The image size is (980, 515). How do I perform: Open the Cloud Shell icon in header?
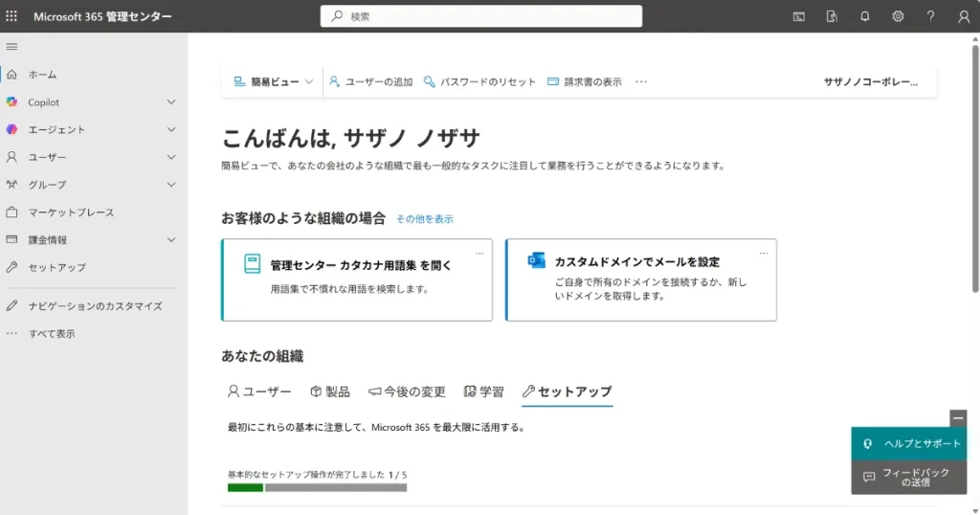click(799, 16)
